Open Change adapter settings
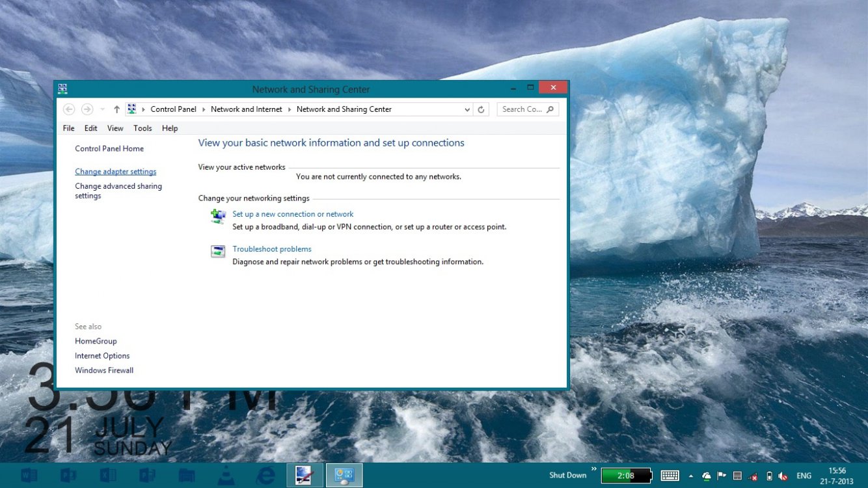The height and width of the screenshot is (488, 868). point(116,172)
